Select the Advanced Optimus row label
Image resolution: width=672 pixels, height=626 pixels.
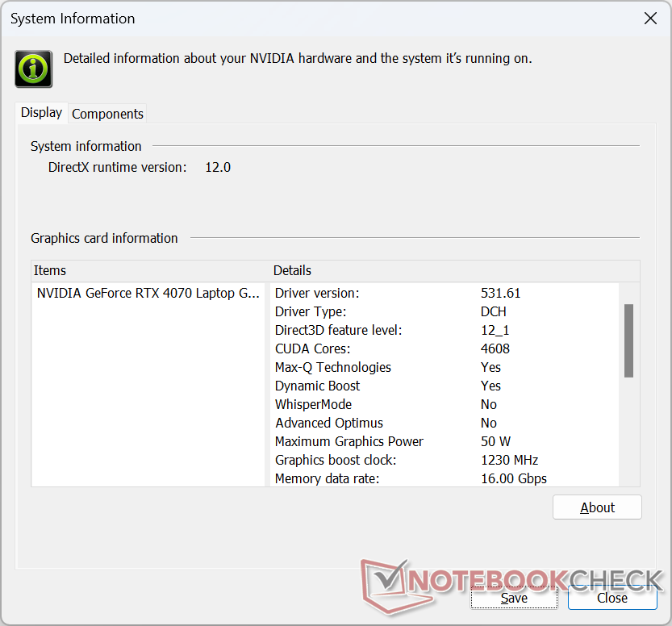(x=329, y=423)
